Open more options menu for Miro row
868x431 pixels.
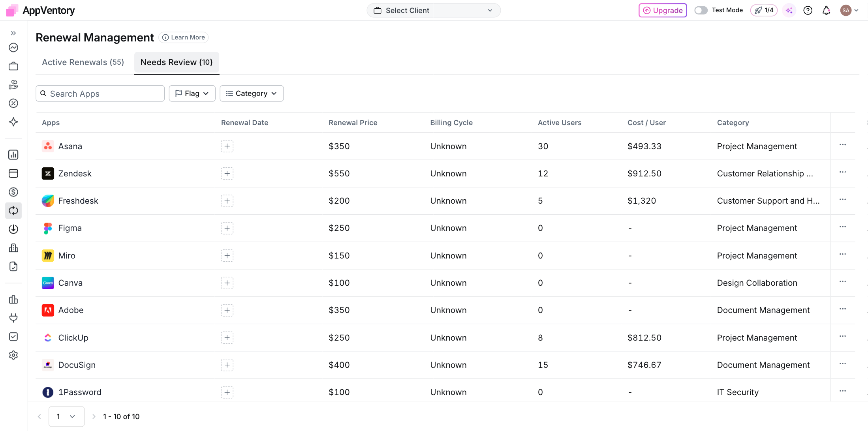pyautogui.click(x=843, y=254)
